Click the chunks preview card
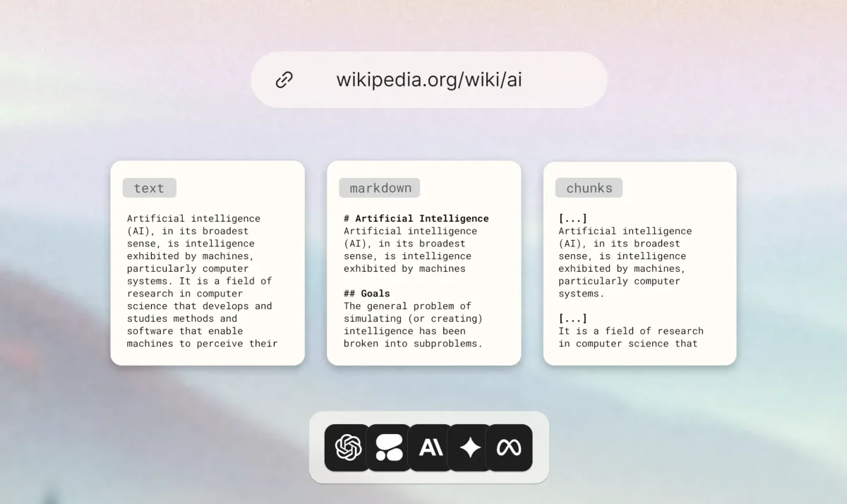Viewport: 847px width, 504px height. tap(639, 263)
